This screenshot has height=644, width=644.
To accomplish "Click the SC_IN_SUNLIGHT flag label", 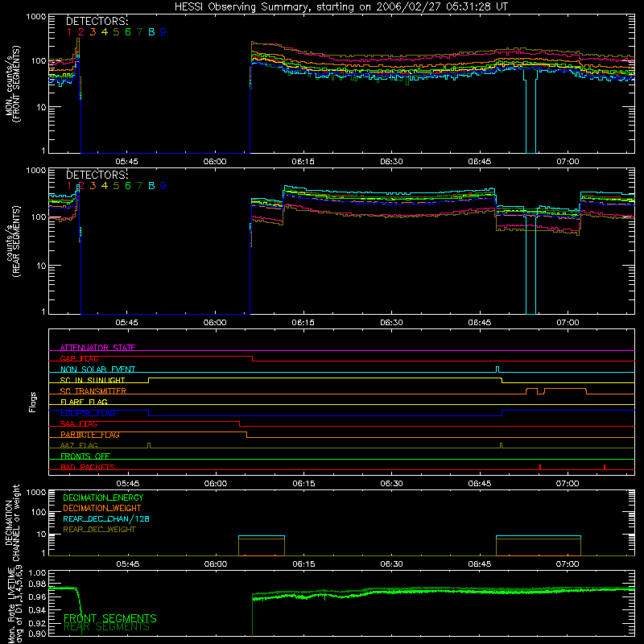I will tap(93, 380).
